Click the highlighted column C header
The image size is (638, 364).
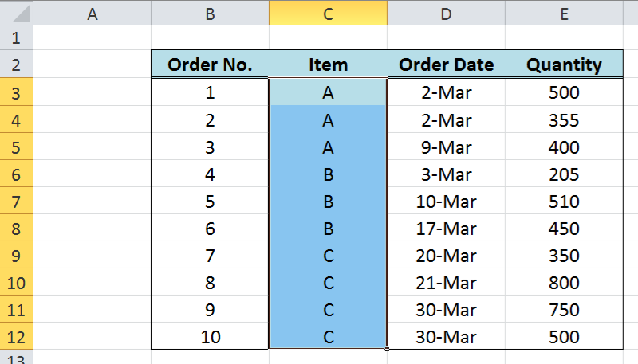coord(328,13)
